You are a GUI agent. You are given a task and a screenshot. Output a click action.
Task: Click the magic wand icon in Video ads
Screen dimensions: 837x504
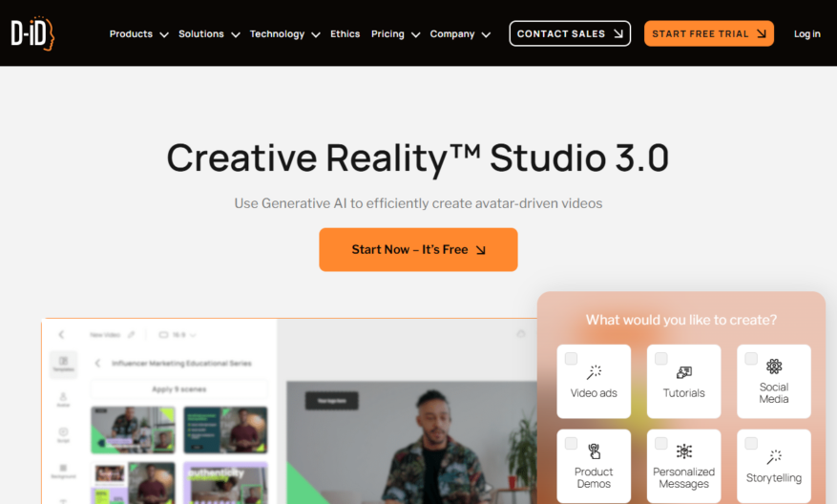[594, 372]
